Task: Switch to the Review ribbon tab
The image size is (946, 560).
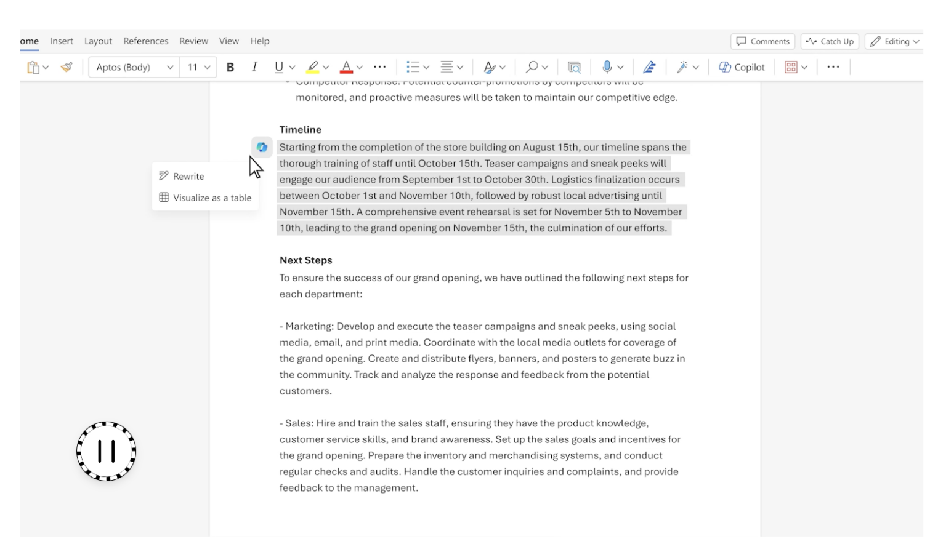Action: 193,41
